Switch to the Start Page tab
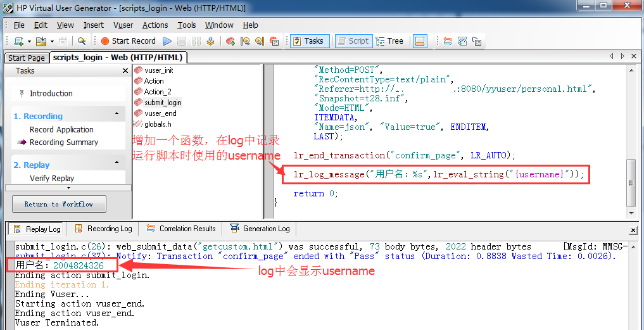 [x=27, y=58]
